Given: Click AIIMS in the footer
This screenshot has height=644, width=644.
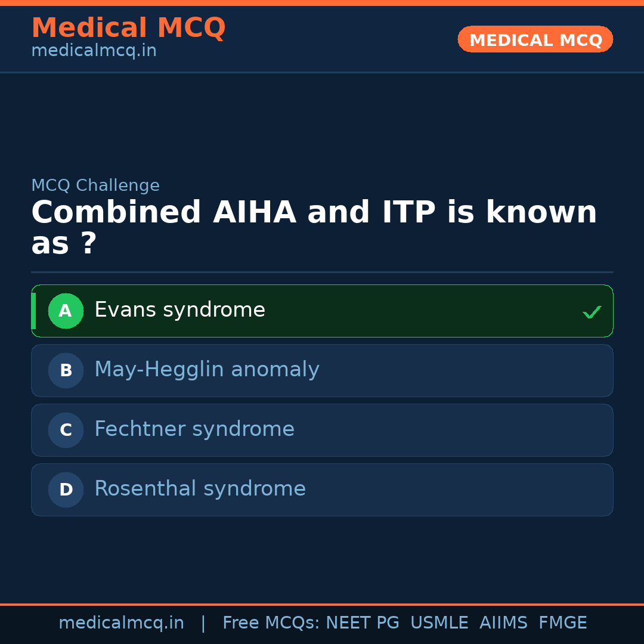Looking at the screenshot, I should pyautogui.click(x=503, y=623).
